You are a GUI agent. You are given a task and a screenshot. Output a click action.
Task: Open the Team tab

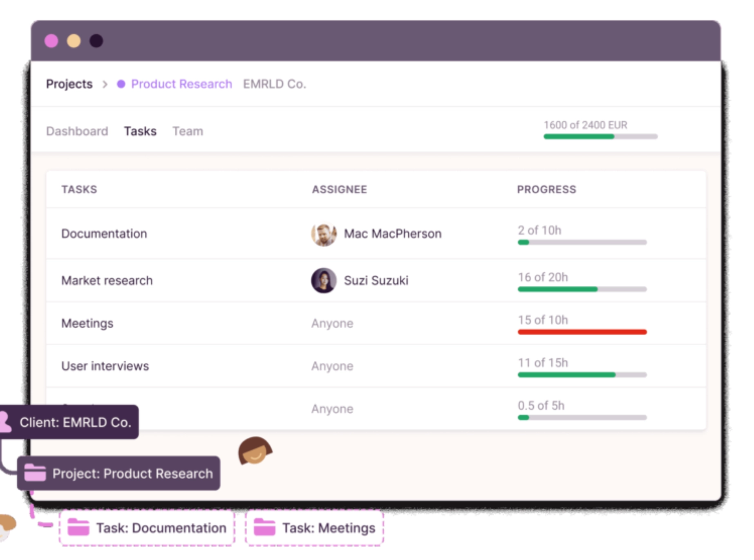click(x=188, y=131)
